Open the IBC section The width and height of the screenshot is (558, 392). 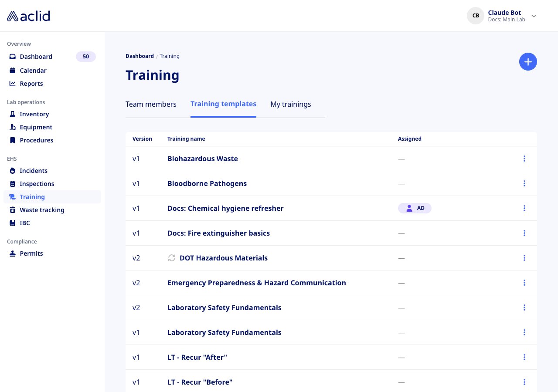pos(52,223)
